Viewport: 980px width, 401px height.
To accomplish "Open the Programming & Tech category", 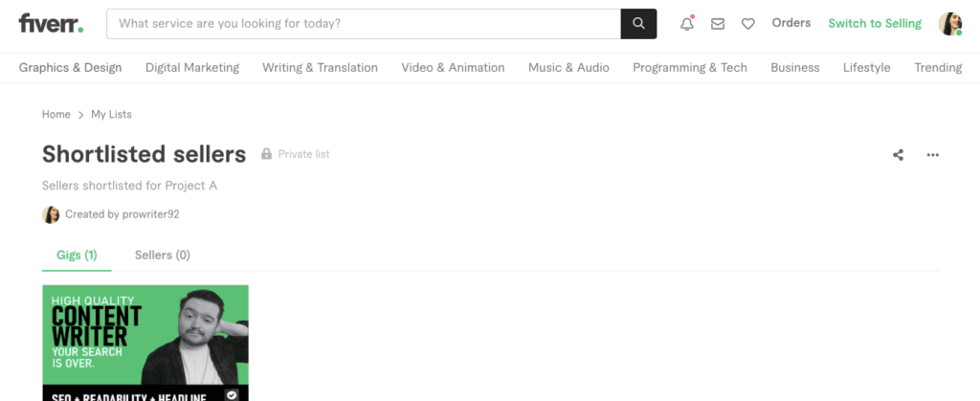I will click(x=690, y=67).
